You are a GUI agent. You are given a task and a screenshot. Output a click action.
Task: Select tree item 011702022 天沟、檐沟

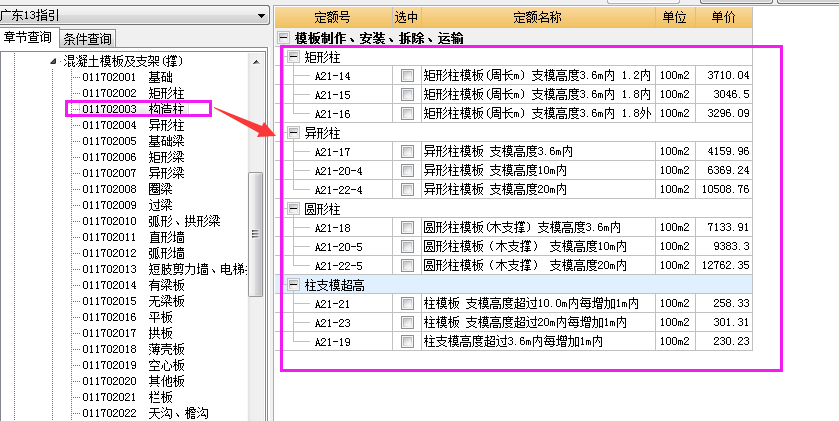[x=145, y=413]
